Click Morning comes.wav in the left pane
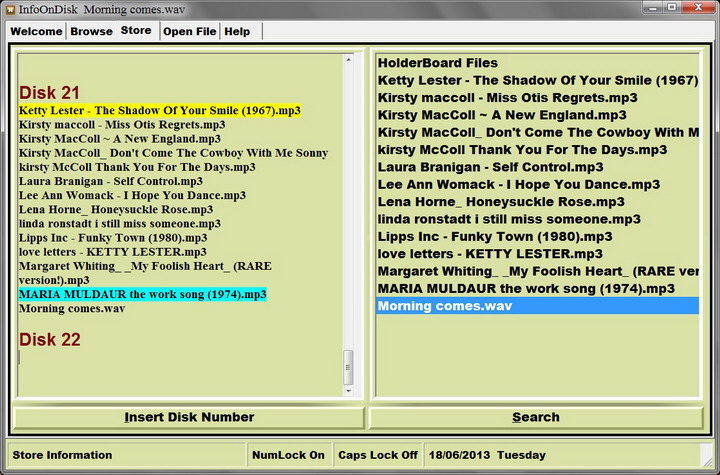 click(x=72, y=309)
